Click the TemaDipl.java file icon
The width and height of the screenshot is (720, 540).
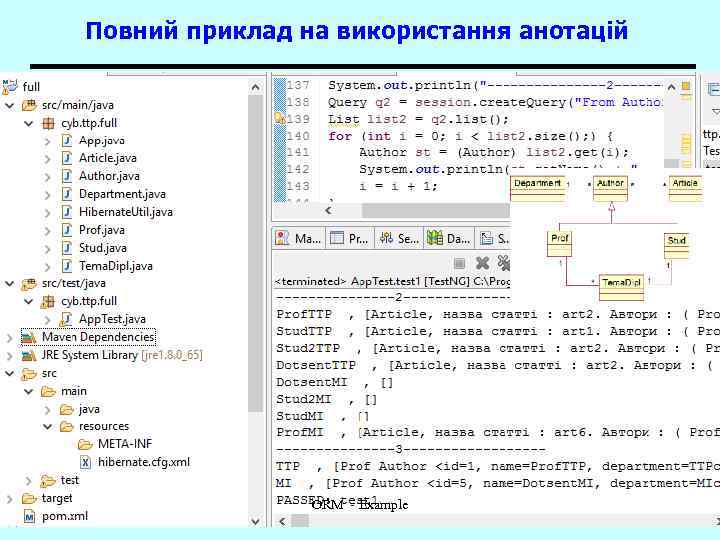pyautogui.click(x=67, y=266)
